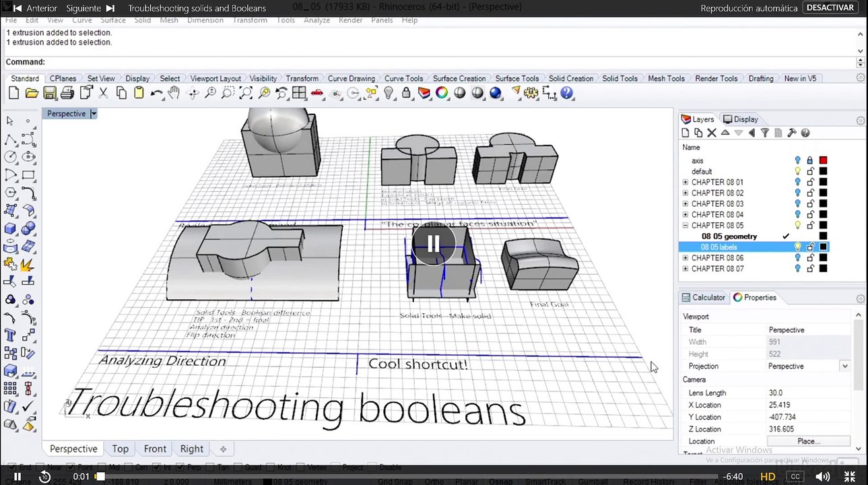Select the Text object tool

[10, 335]
